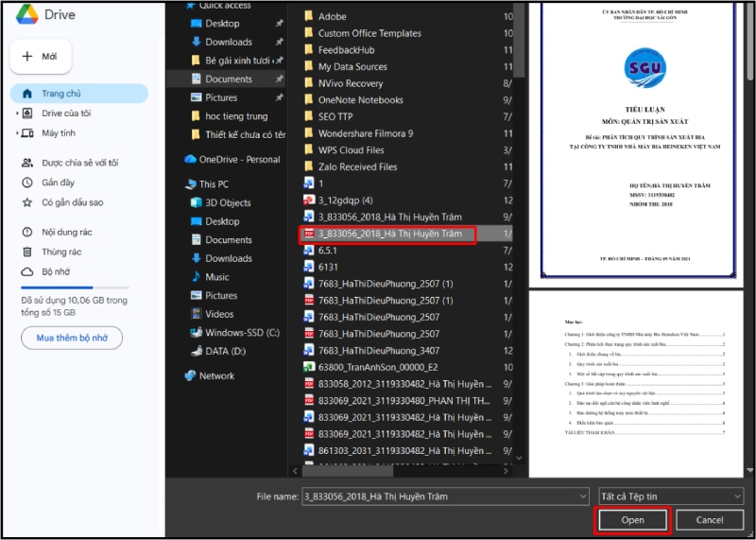Viewport: 756px width, 540px height.
Task: Open Drive của tôi in sidebar
Action: pyautogui.click(x=66, y=113)
